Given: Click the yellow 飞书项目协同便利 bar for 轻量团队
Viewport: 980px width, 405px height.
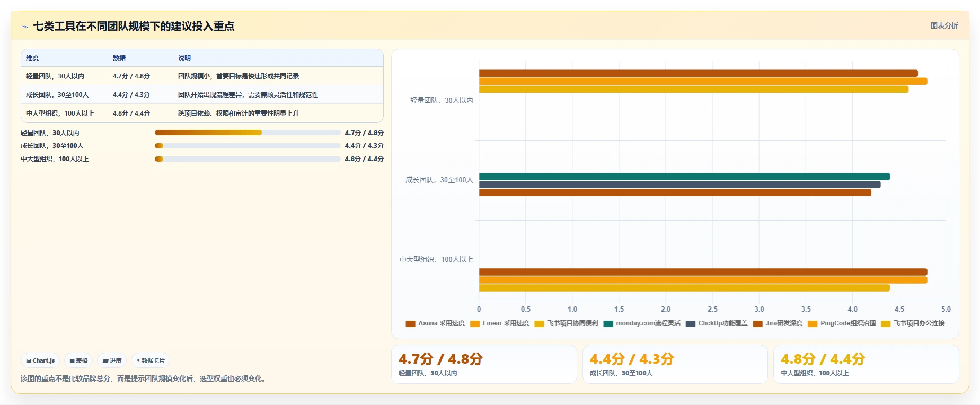Looking at the screenshot, I should 694,89.
